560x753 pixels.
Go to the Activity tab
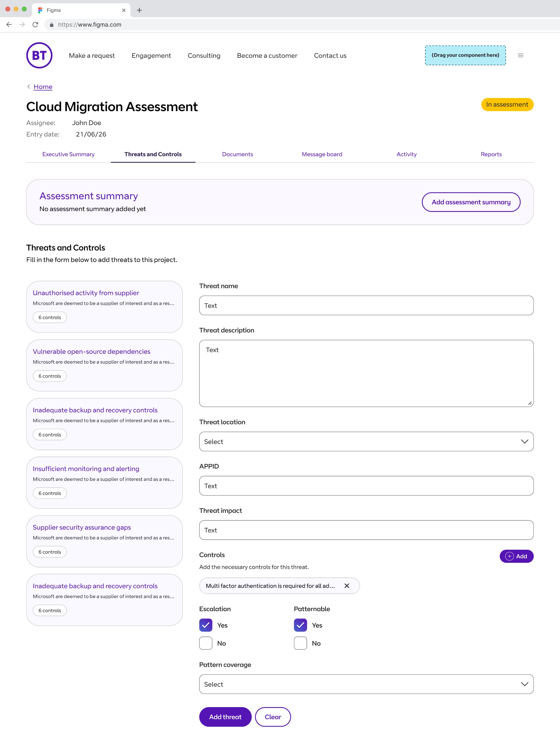(407, 154)
